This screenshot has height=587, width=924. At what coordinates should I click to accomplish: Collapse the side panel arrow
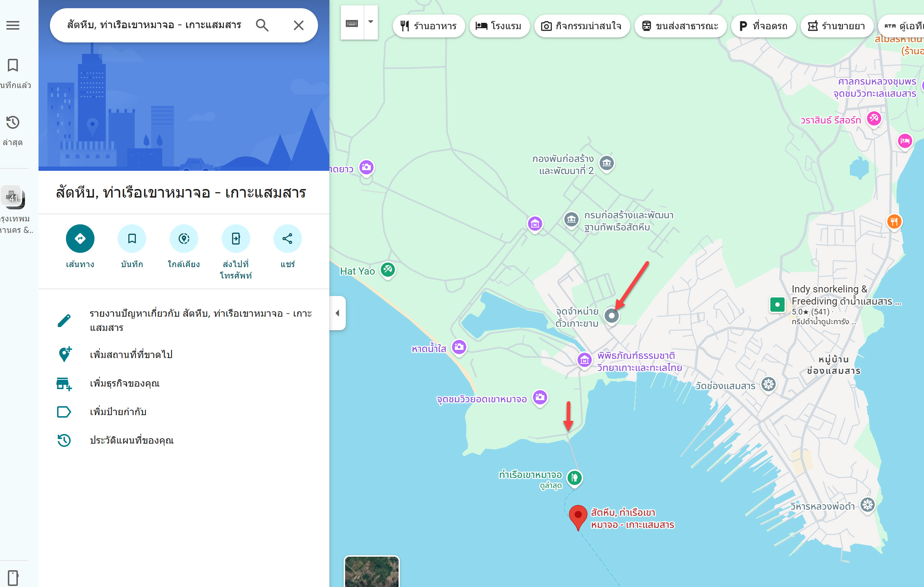338,313
